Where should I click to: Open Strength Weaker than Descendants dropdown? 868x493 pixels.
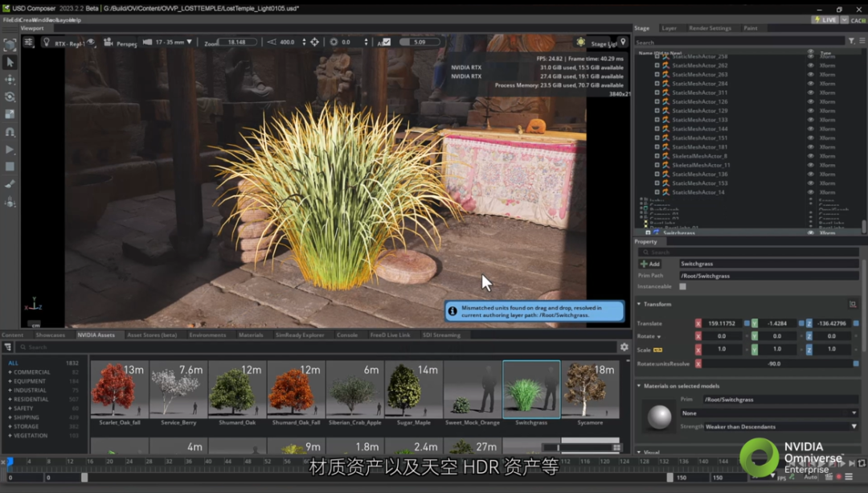(780, 426)
